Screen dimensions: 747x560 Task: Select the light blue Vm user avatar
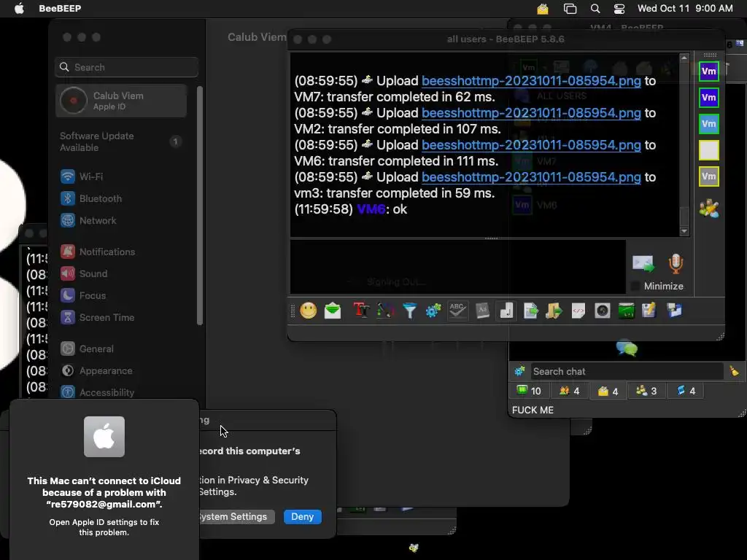709,124
